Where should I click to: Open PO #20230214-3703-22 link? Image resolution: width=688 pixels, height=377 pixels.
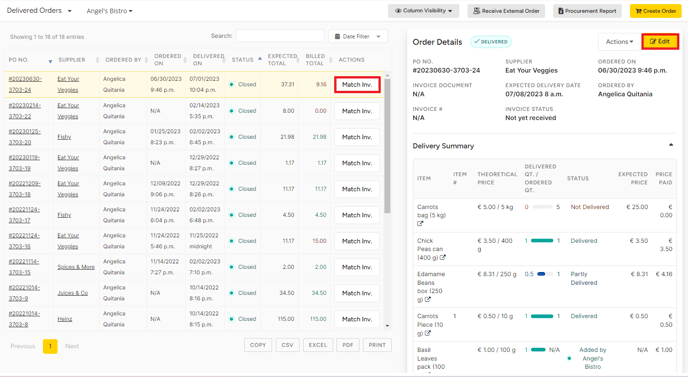coord(24,111)
